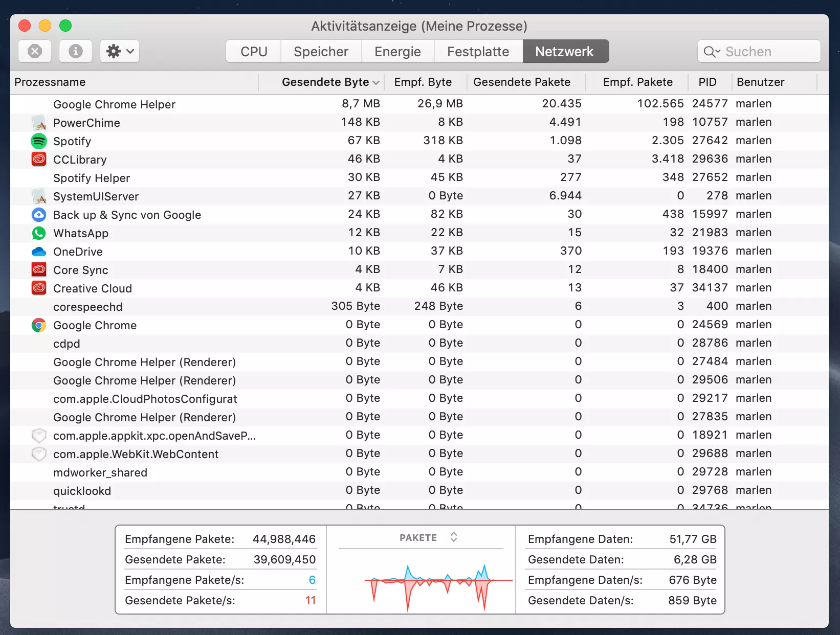
Task: Open the Energie tab
Action: (x=397, y=52)
